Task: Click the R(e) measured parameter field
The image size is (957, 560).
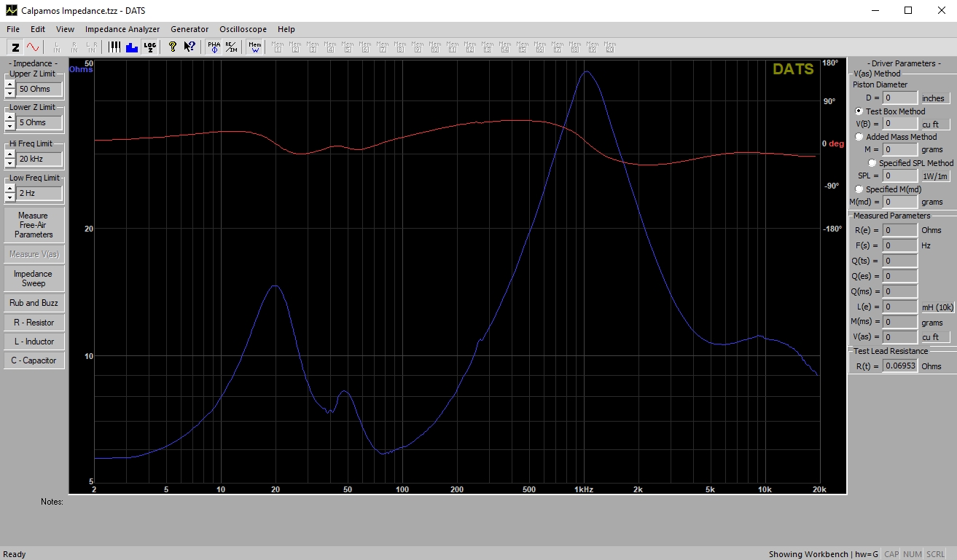Action: (x=900, y=230)
